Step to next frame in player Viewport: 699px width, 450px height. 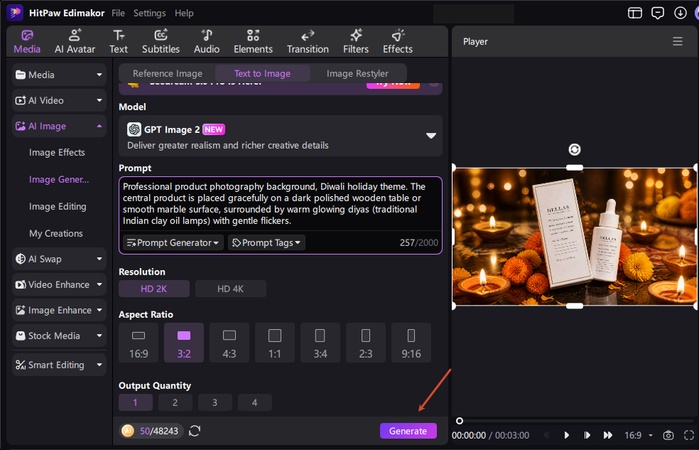(x=587, y=435)
